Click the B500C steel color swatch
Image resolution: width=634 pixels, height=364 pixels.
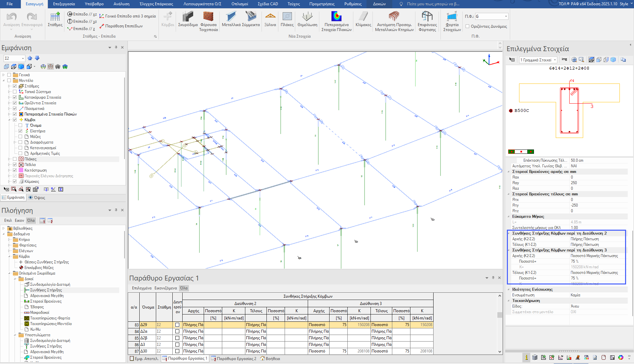511,111
